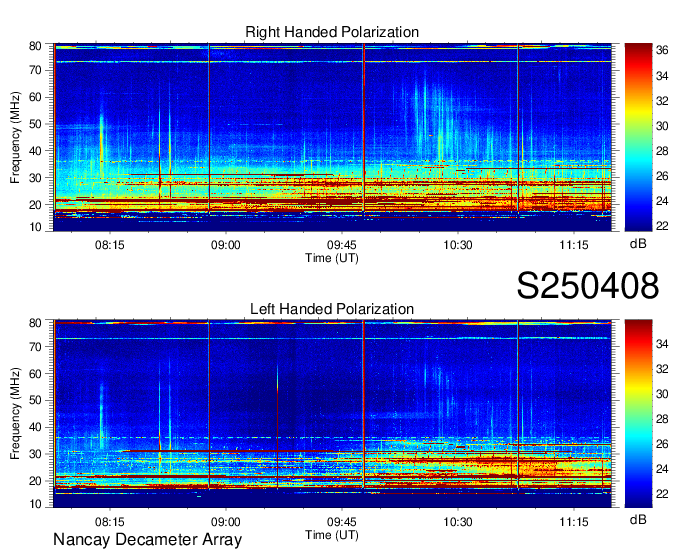Click the bottom plot's "Frequency (MHz)" axis label
Screen dimensions: 680x552
(15, 414)
